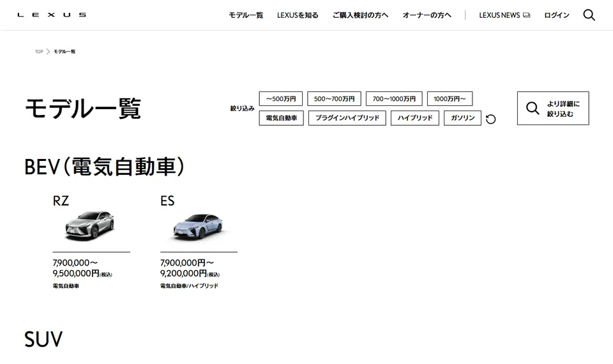613x364 pixels.
Task: Toggle the 1000万円～ price filter
Action: point(450,98)
